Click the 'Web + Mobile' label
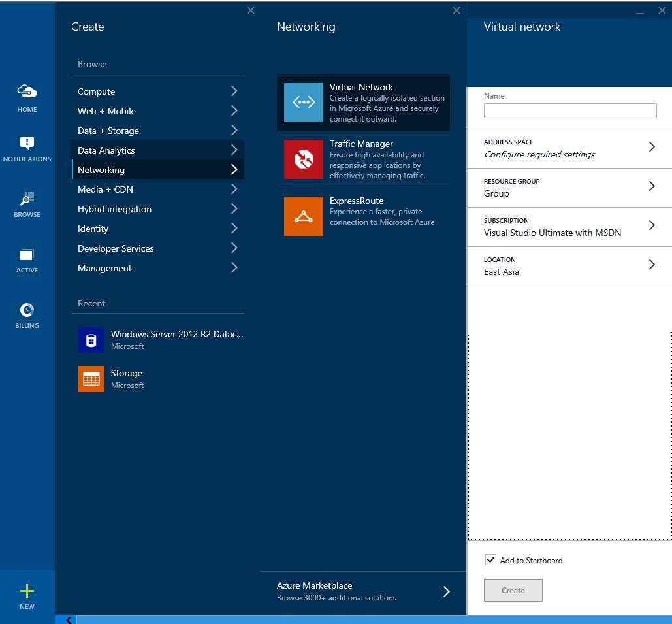 [106, 112]
